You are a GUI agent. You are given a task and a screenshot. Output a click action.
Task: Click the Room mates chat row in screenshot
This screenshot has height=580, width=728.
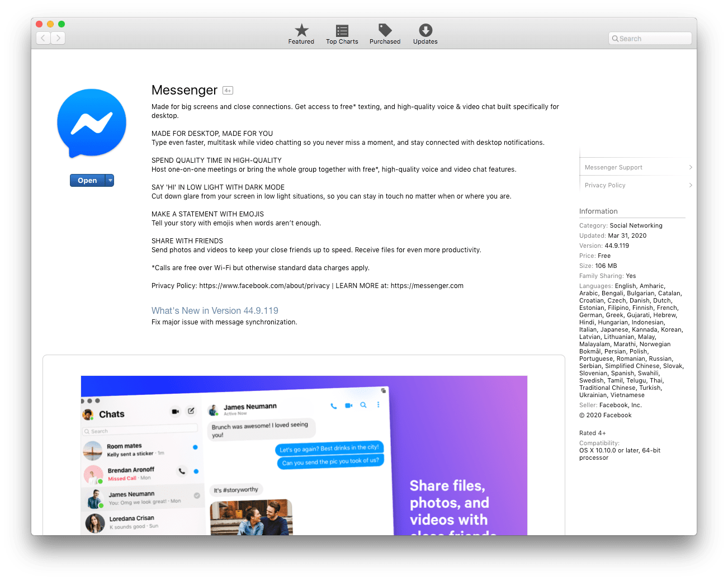pyautogui.click(x=143, y=450)
